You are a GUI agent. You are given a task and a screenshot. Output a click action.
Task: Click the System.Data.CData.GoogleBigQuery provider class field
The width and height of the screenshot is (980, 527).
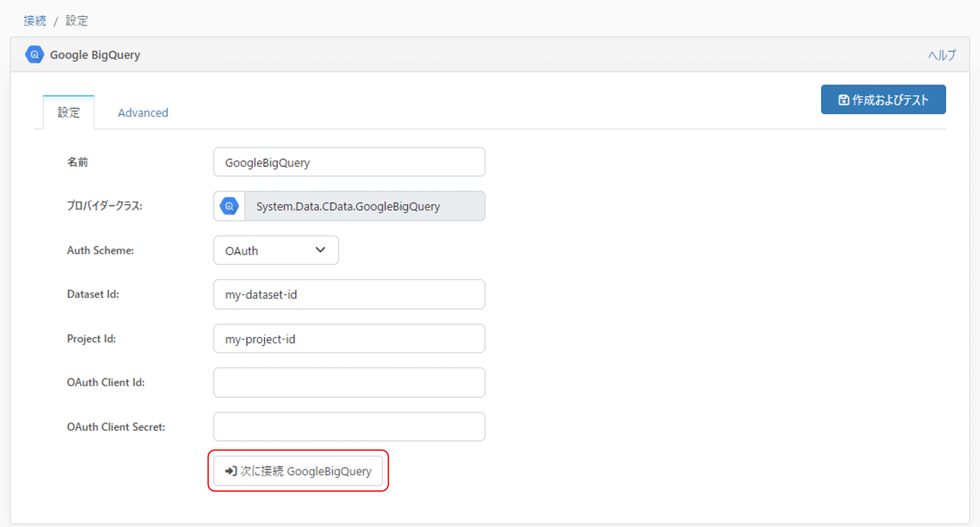point(364,206)
